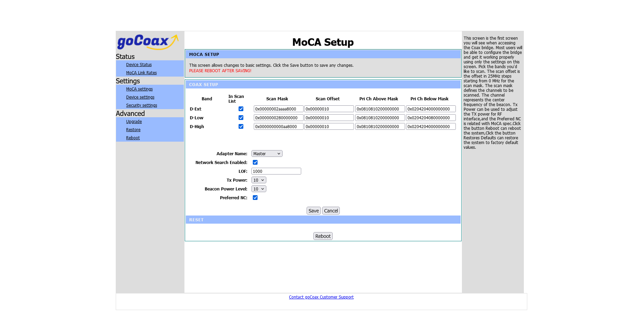Click the "D-High" band label
The image size is (644, 327).
click(x=197, y=127)
